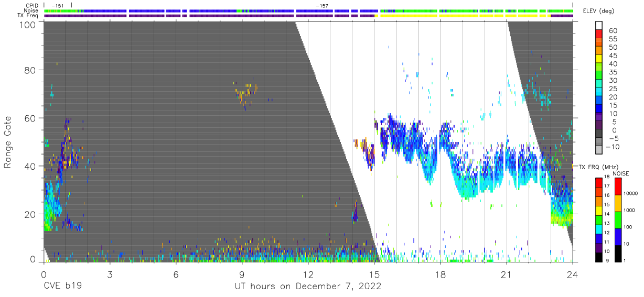644x297 pixels.
Task: Click the 24 hour tick on time axis
Action: pos(573,274)
